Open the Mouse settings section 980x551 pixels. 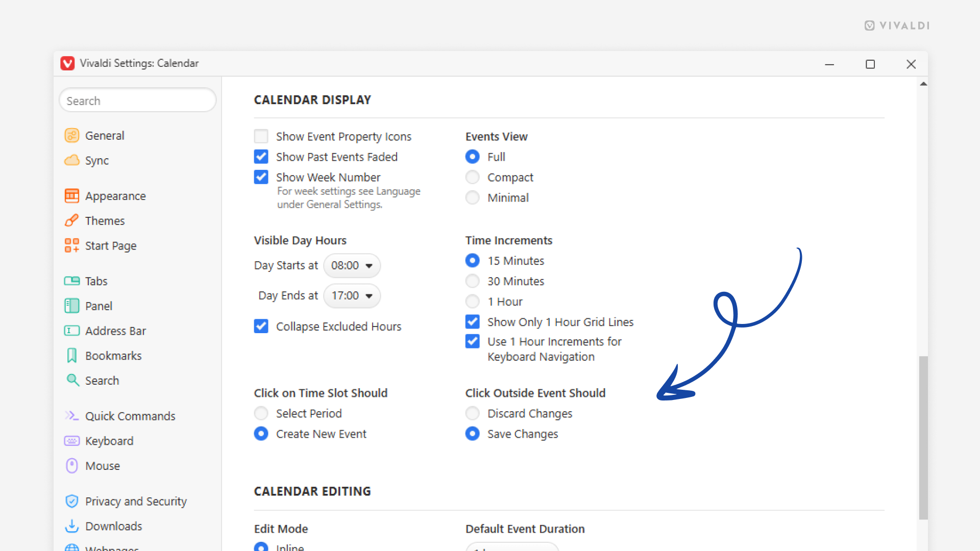(103, 466)
